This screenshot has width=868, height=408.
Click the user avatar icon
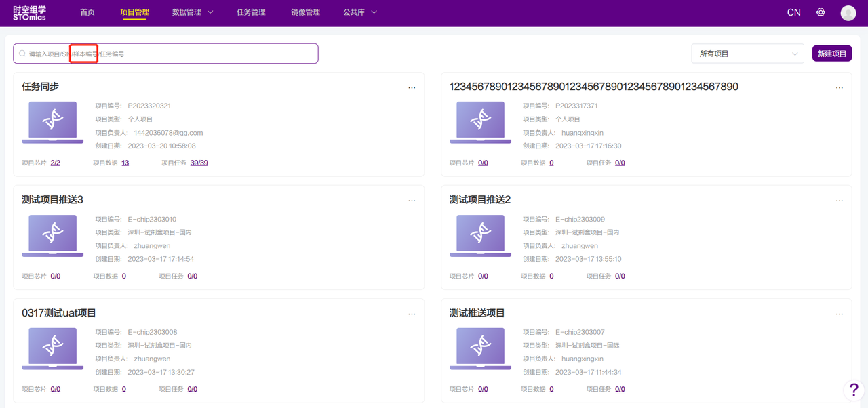click(x=848, y=13)
